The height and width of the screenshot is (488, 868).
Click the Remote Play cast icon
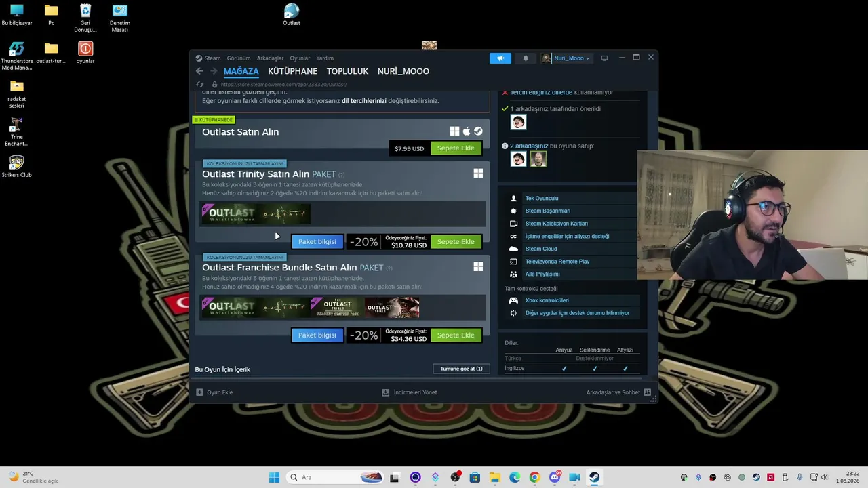tap(513, 262)
